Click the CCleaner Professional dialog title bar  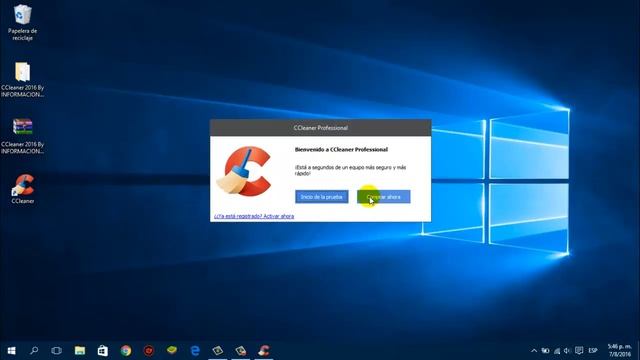pyautogui.click(x=320, y=128)
